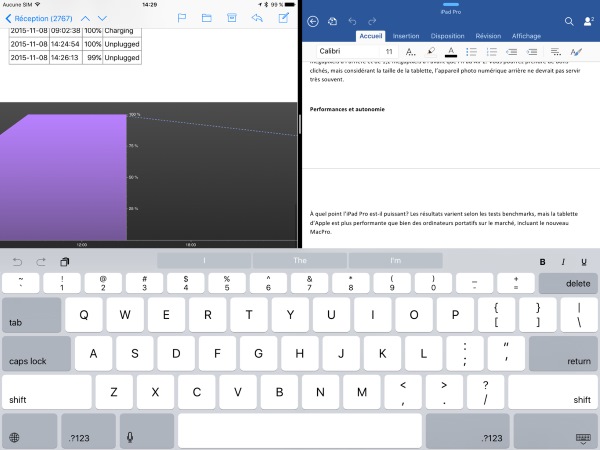
Task: Tap the back arrow in Word
Action: point(313,21)
